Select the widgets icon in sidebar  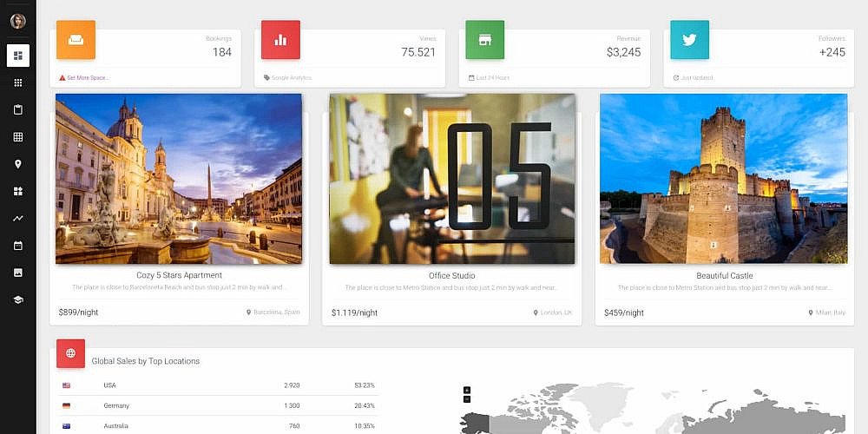pos(17,191)
